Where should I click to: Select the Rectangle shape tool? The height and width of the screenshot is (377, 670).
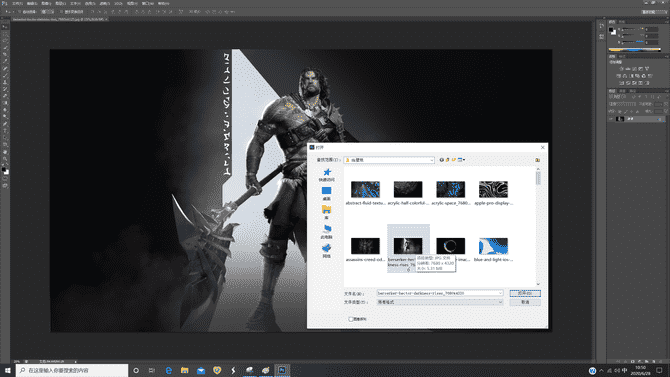pos(5,145)
